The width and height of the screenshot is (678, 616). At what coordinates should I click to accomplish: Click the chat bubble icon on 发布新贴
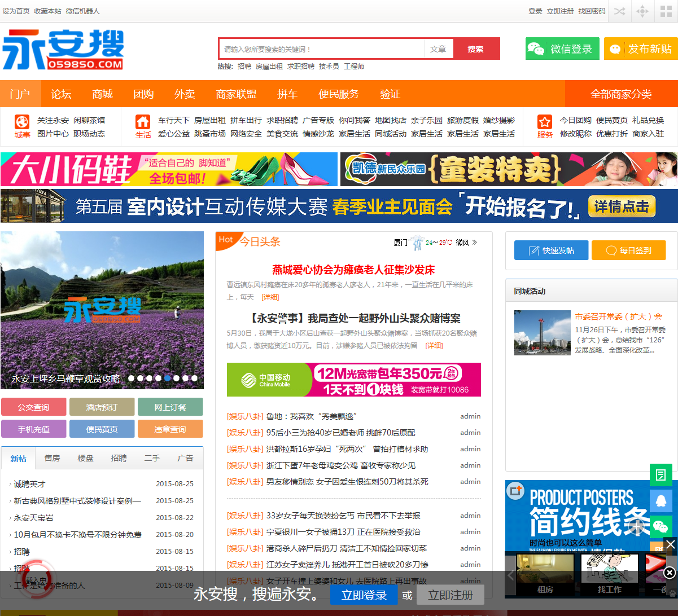click(x=614, y=49)
